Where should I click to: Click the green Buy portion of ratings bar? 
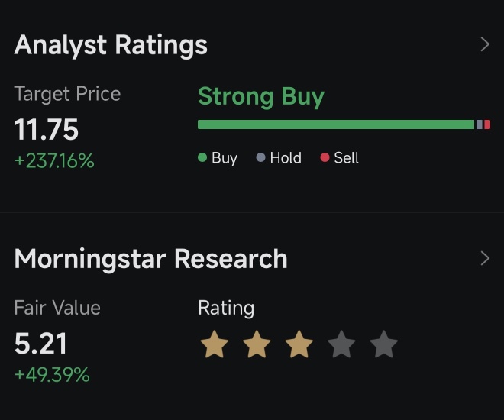pos(336,124)
